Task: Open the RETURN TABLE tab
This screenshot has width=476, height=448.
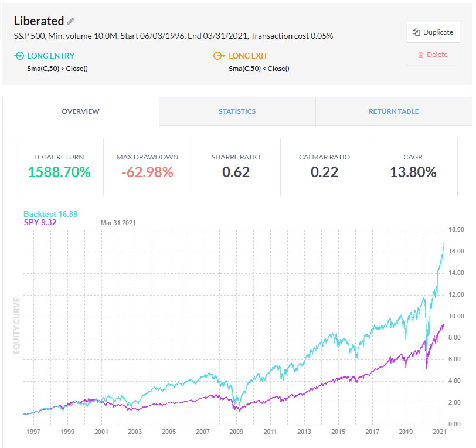Action: (x=394, y=111)
